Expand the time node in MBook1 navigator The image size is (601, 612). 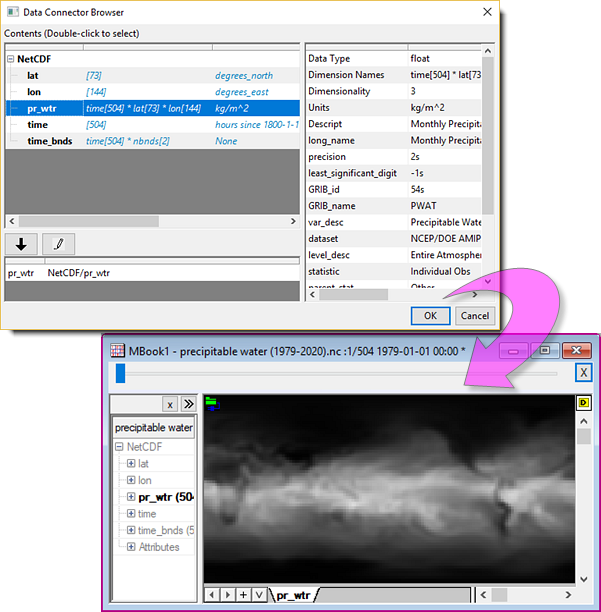[x=131, y=513]
